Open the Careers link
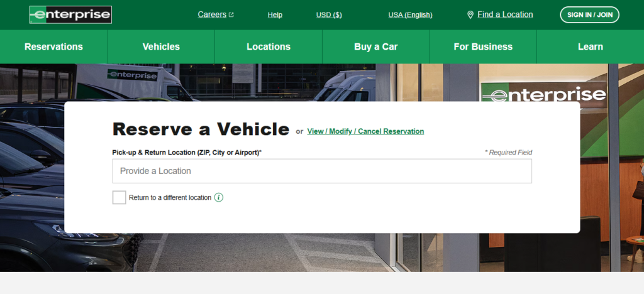This screenshot has height=294, width=644. [216, 14]
